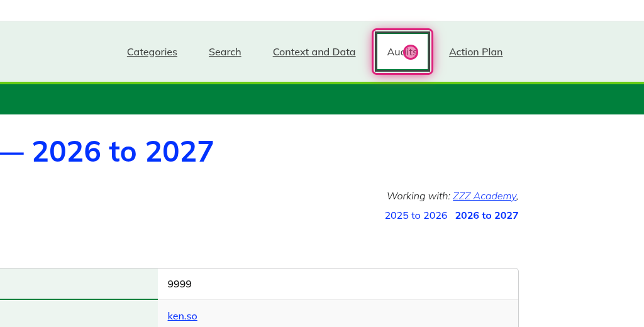Open the Action Plan page
644x327 pixels.
475,52
